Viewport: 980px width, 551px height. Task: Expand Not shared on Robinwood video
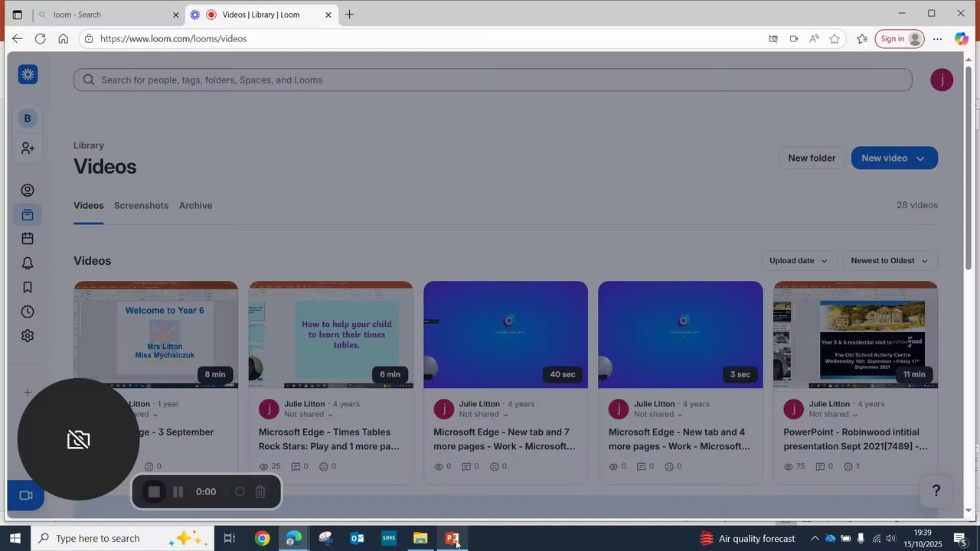(x=834, y=415)
